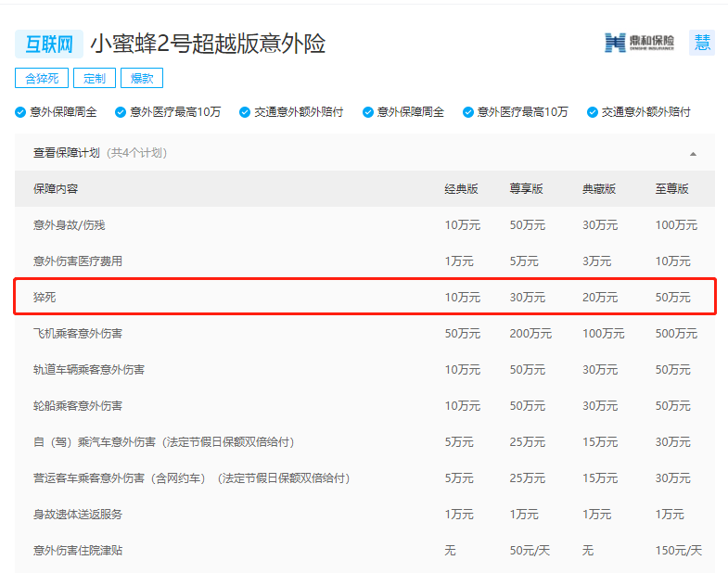This screenshot has width=728, height=573.
Task: Click the 保障内容 column header
Action: [56, 189]
